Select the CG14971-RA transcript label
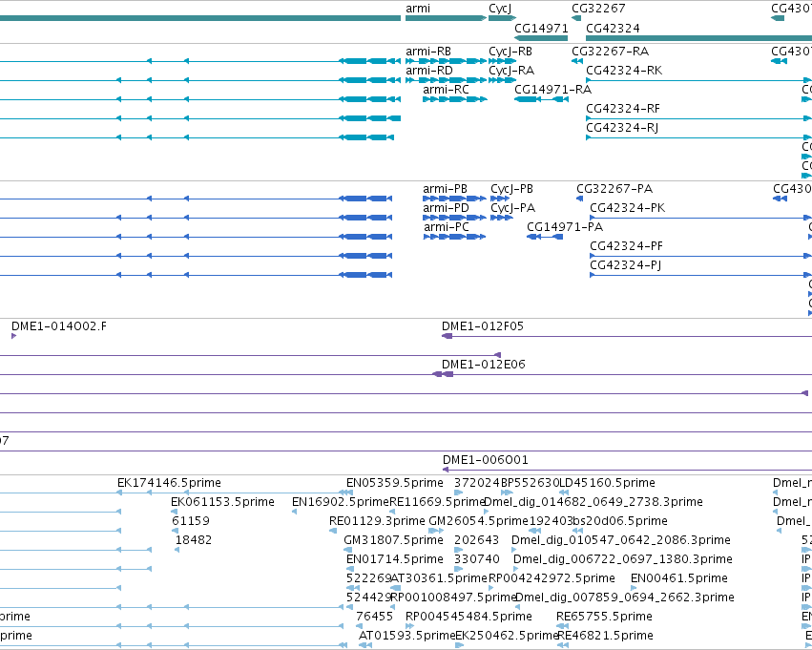This screenshot has width=812, height=650. click(552, 90)
